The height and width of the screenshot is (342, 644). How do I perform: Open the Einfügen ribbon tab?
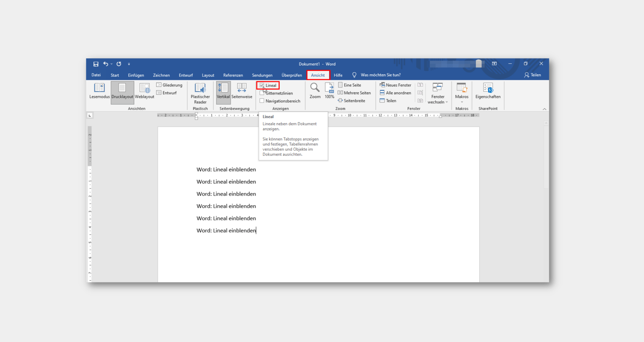136,75
